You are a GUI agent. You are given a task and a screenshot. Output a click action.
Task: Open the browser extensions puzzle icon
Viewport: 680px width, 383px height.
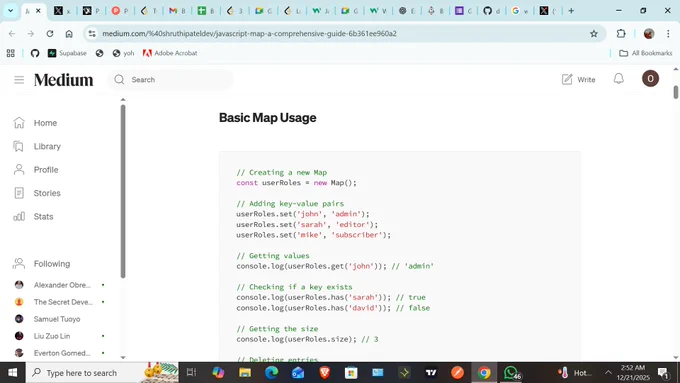pyautogui.click(x=621, y=33)
